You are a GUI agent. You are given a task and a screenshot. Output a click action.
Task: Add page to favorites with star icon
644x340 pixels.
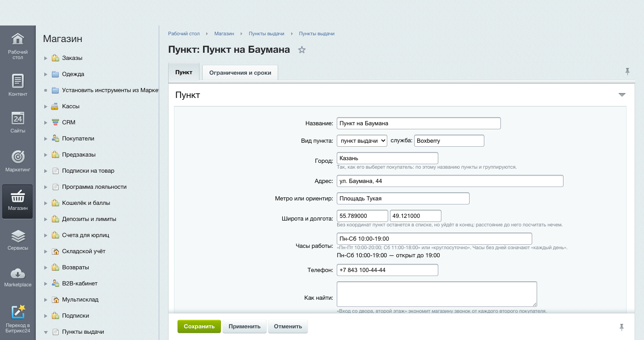pos(302,50)
